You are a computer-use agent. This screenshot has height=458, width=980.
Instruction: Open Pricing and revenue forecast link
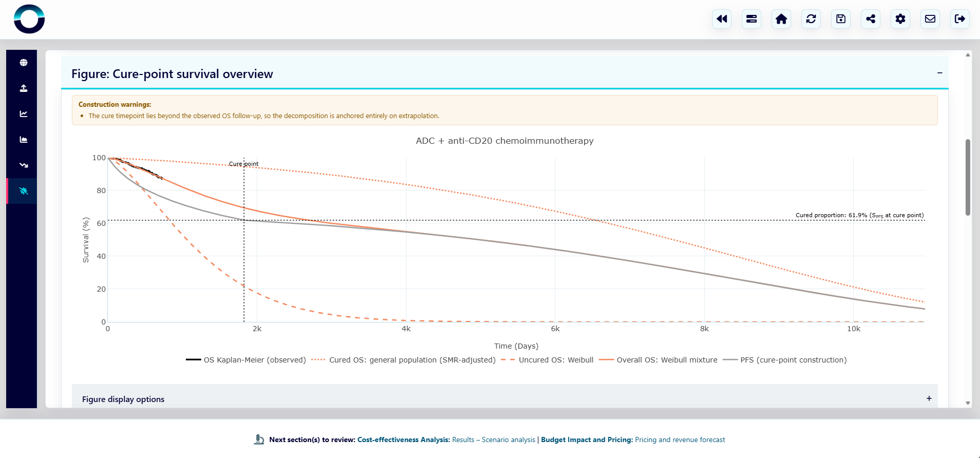tap(680, 440)
